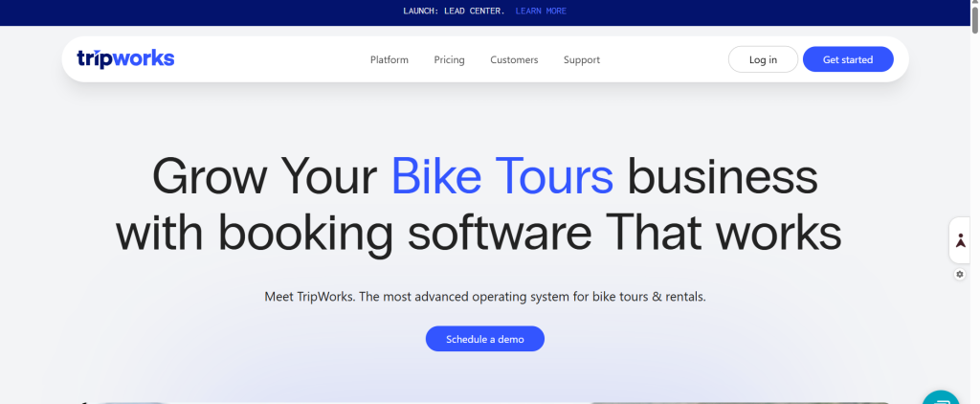The width and height of the screenshot is (980, 404).
Task: Click the tripworks logo
Action: (125, 58)
